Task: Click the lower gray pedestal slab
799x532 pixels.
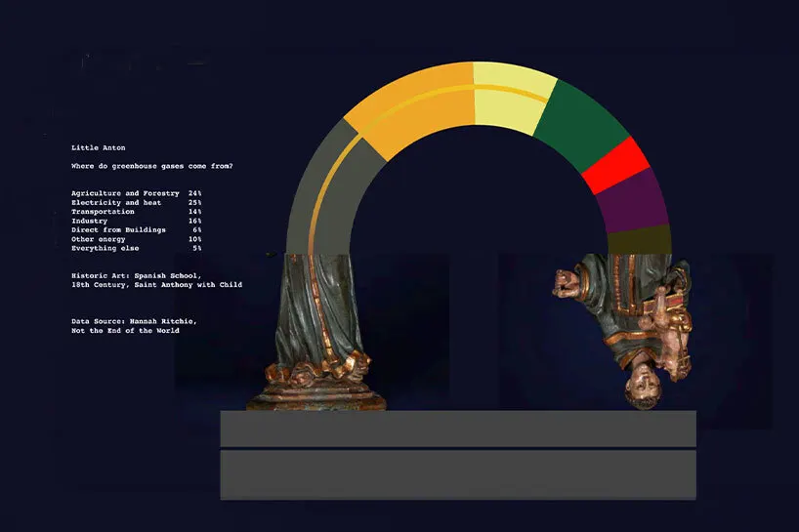Action: [x=458, y=474]
